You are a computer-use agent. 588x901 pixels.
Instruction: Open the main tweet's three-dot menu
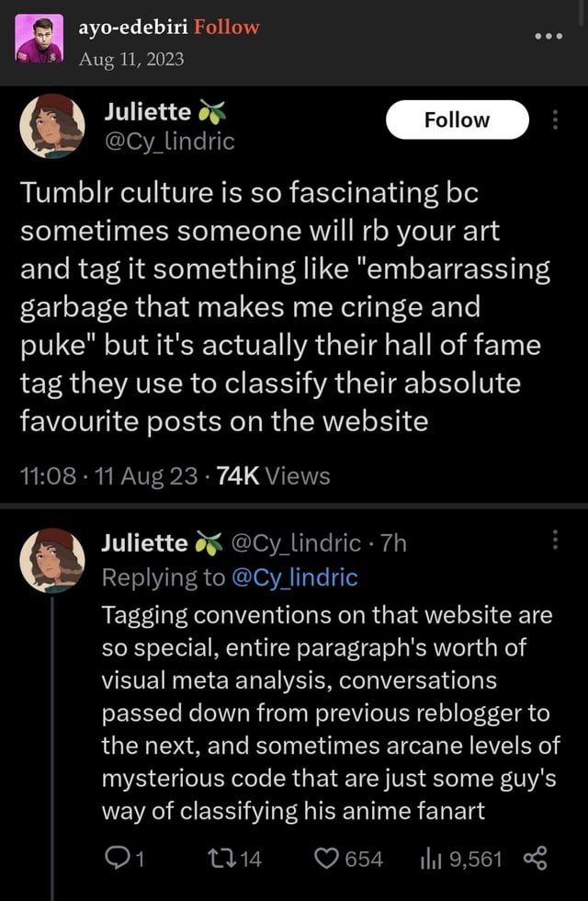point(554,120)
